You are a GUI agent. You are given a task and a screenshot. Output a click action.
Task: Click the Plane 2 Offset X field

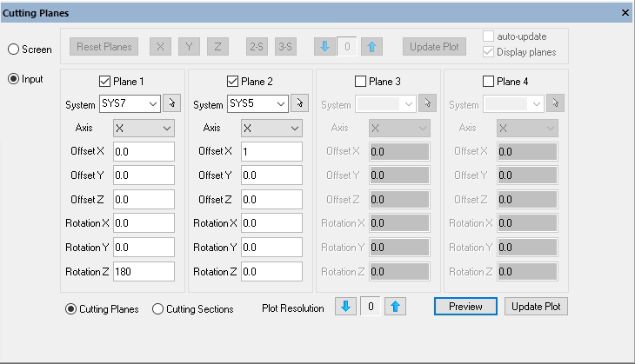271,151
